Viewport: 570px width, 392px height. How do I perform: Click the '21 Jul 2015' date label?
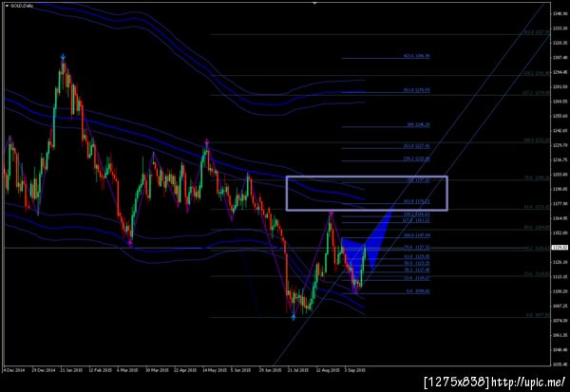coord(298,370)
